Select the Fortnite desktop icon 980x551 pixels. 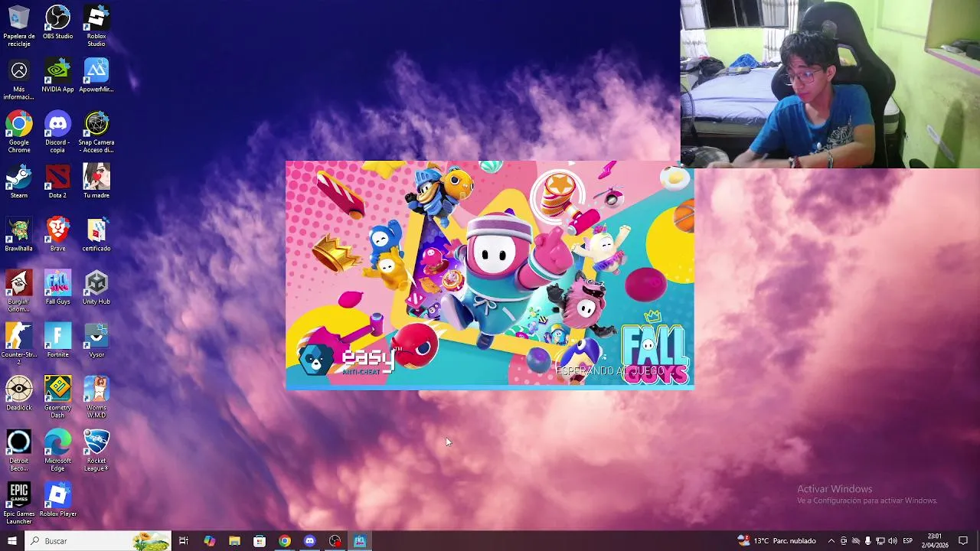pyautogui.click(x=57, y=341)
